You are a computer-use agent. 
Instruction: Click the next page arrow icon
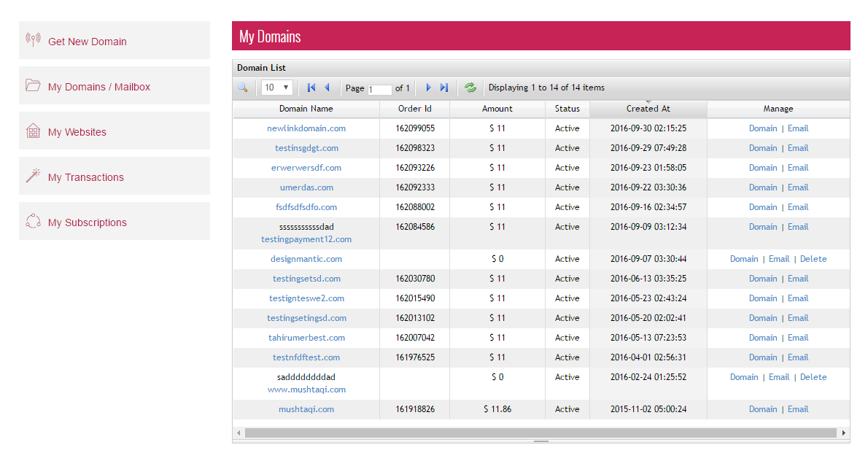(428, 87)
